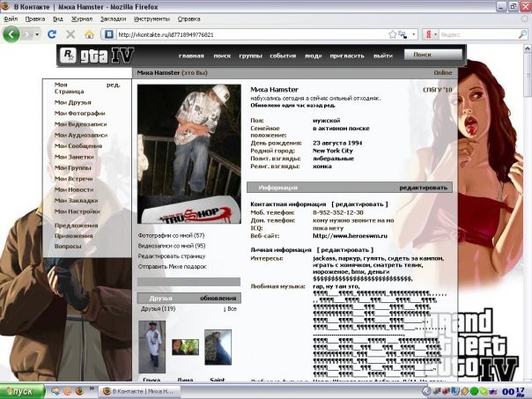Open поиск in site navigation
Viewport: 532px width, 399px height.
coord(222,55)
